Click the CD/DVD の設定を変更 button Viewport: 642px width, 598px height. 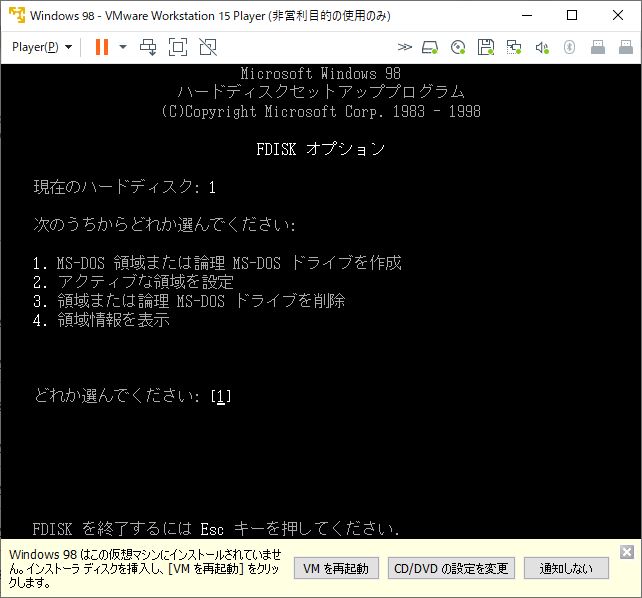click(451, 568)
